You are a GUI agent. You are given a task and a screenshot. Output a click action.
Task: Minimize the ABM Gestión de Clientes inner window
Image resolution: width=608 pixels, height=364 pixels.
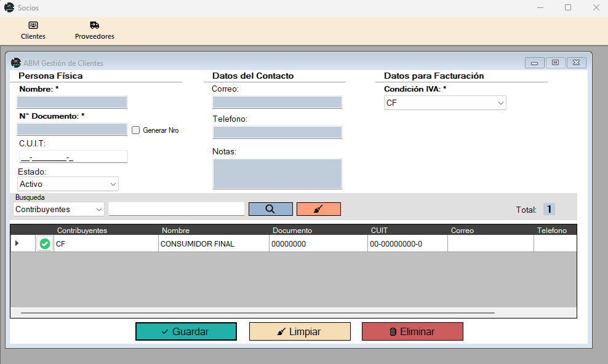535,63
